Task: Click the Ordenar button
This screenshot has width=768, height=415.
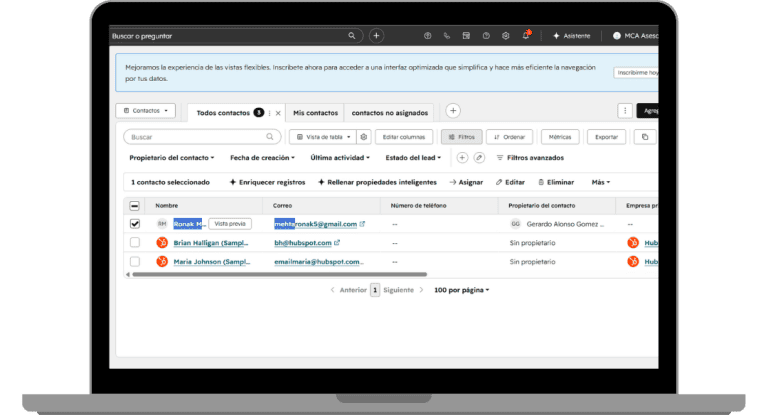Action: [x=509, y=137]
